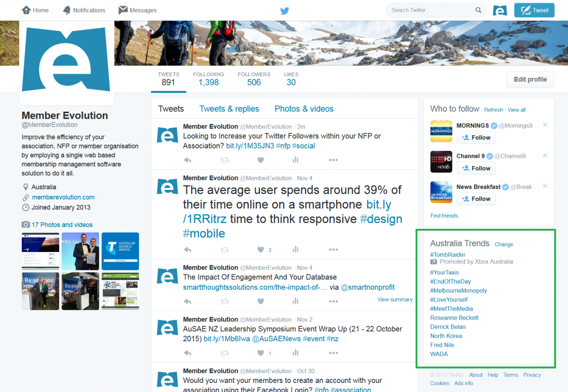Reply to AuSAE NZ Leadership Symposium tweet
Screen dimensions: 568x392
point(187,352)
